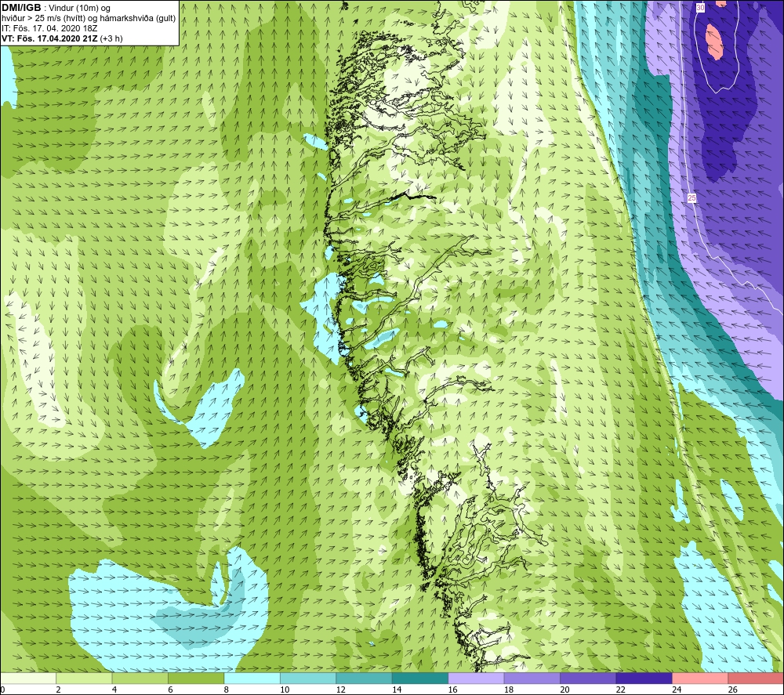Click the '30' contour label on the map
This screenshot has width=784, height=695.
pyautogui.click(x=700, y=8)
